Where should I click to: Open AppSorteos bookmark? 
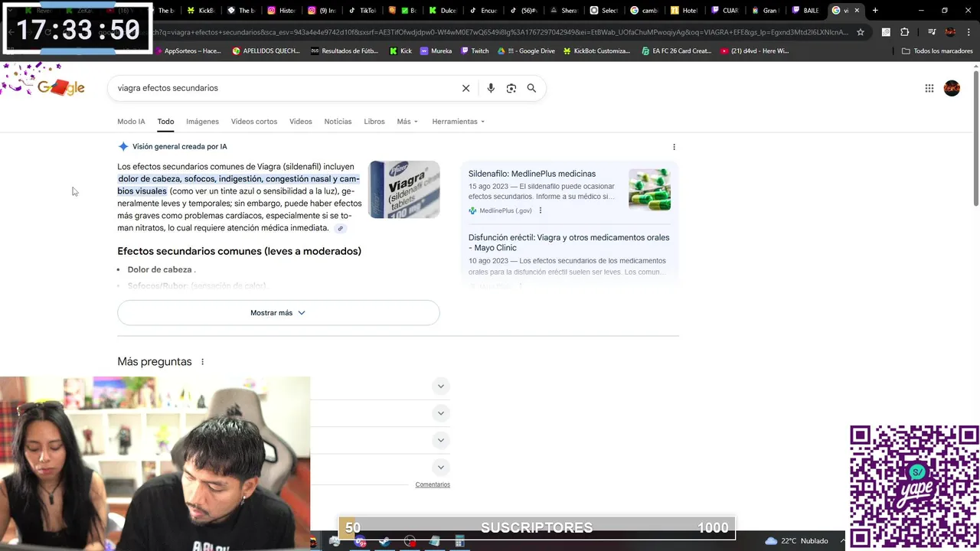point(188,51)
